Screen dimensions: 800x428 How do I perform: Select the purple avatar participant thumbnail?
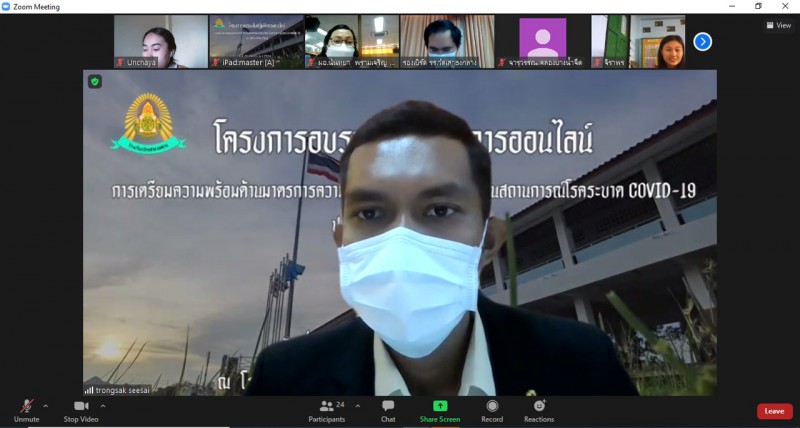pyautogui.click(x=543, y=41)
